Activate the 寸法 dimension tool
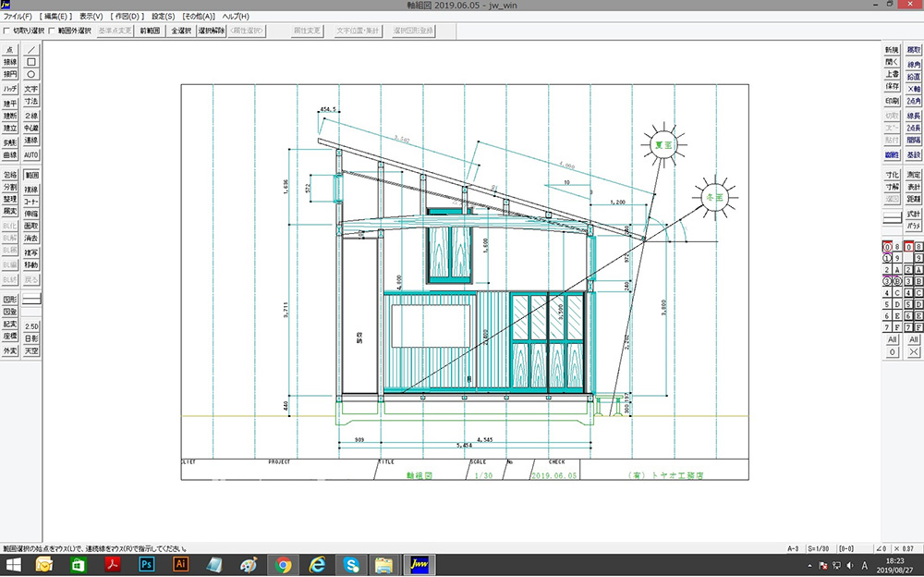This screenshot has height=577, width=924. [31, 102]
